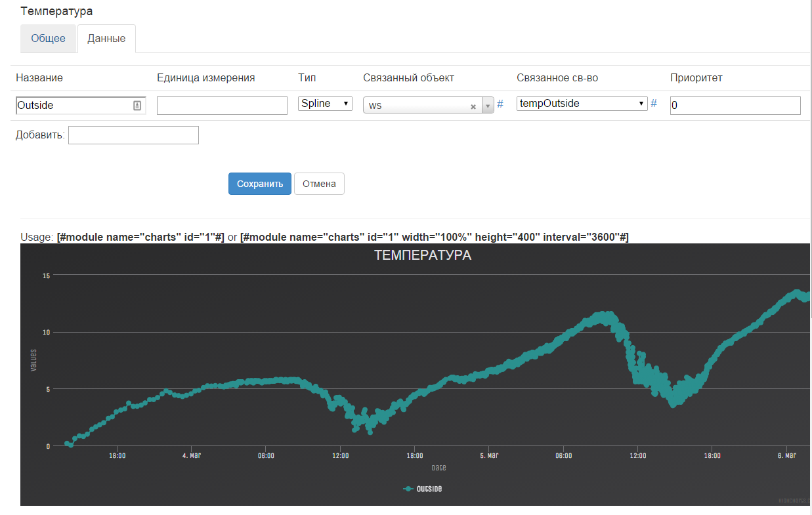This screenshot has height=515, width=812.
Task: Click the first data point on the chart line
Action: 67,443
